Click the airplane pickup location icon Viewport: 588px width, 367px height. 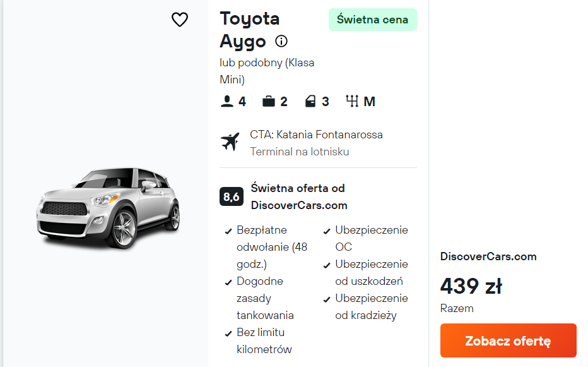tap(230, 142)
